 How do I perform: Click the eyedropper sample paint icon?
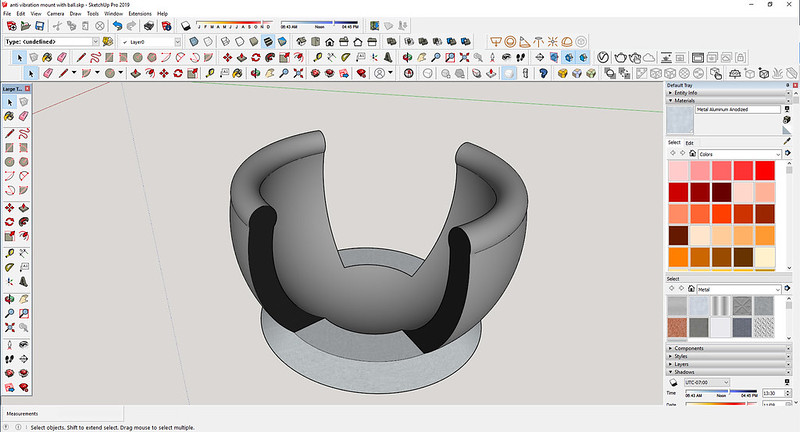[x=787, y=142]
